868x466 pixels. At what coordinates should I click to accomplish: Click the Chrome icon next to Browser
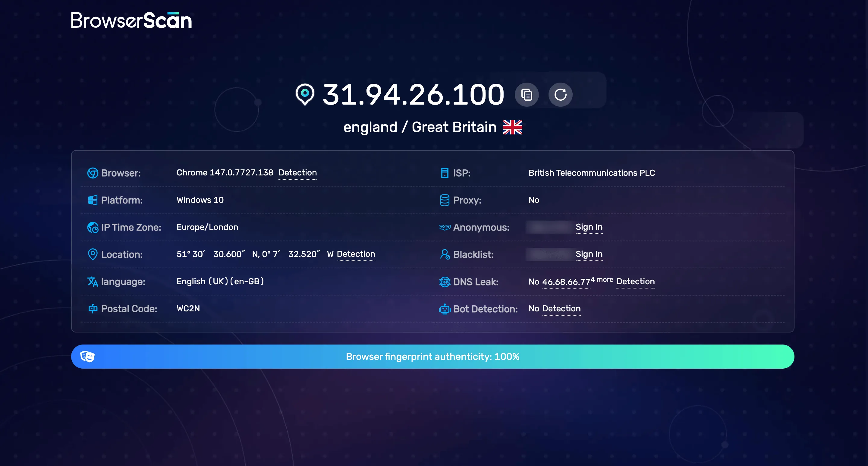click(x=93, y=173)
